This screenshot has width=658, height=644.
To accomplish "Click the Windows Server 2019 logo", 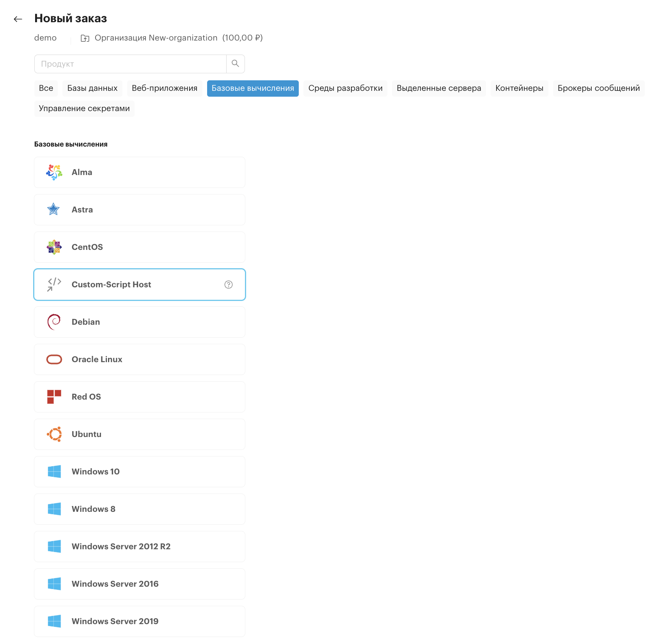I will (54, 621).
